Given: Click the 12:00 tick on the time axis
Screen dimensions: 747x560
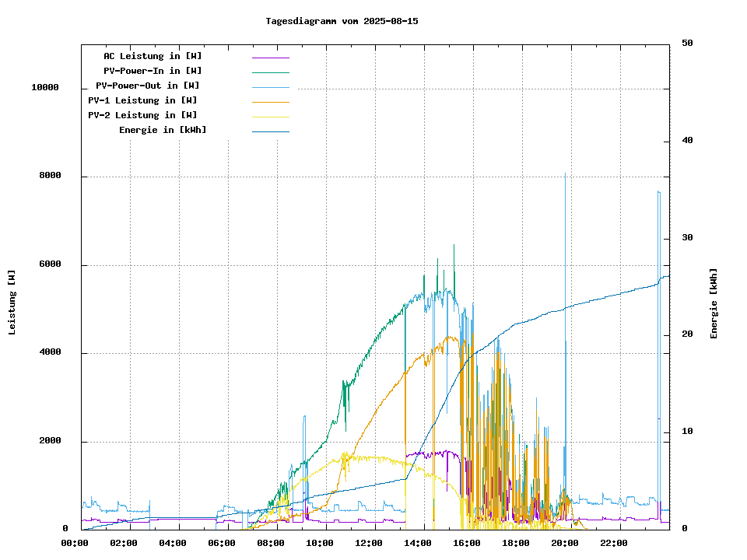Looking at the screenshot, I should [368, 543].
